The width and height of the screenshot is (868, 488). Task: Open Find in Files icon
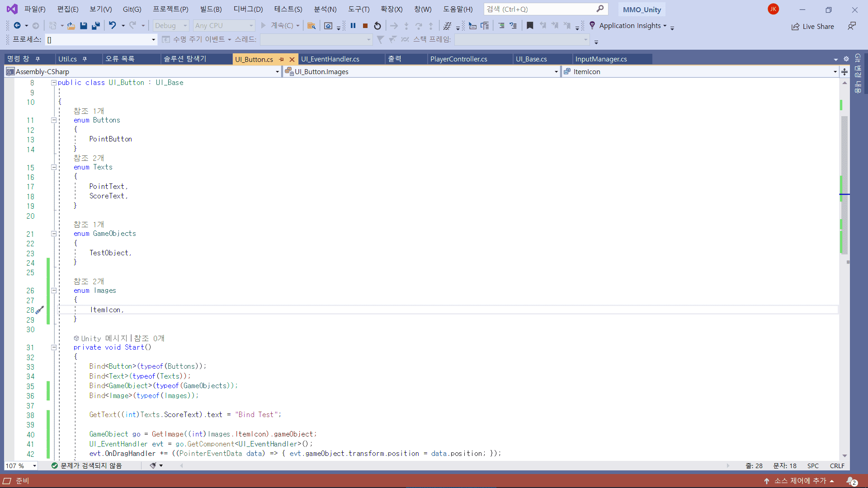pyautogui.click(x=311, y=26)
